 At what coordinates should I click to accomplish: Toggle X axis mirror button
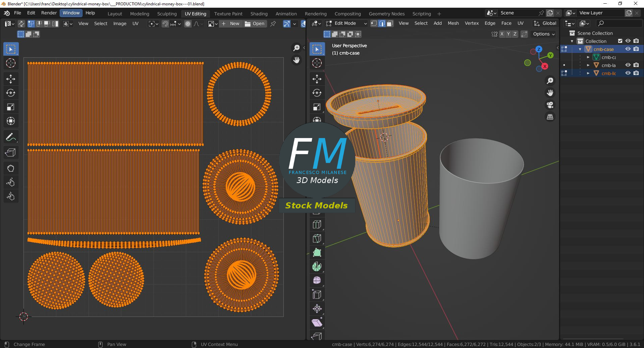(502, 34)
